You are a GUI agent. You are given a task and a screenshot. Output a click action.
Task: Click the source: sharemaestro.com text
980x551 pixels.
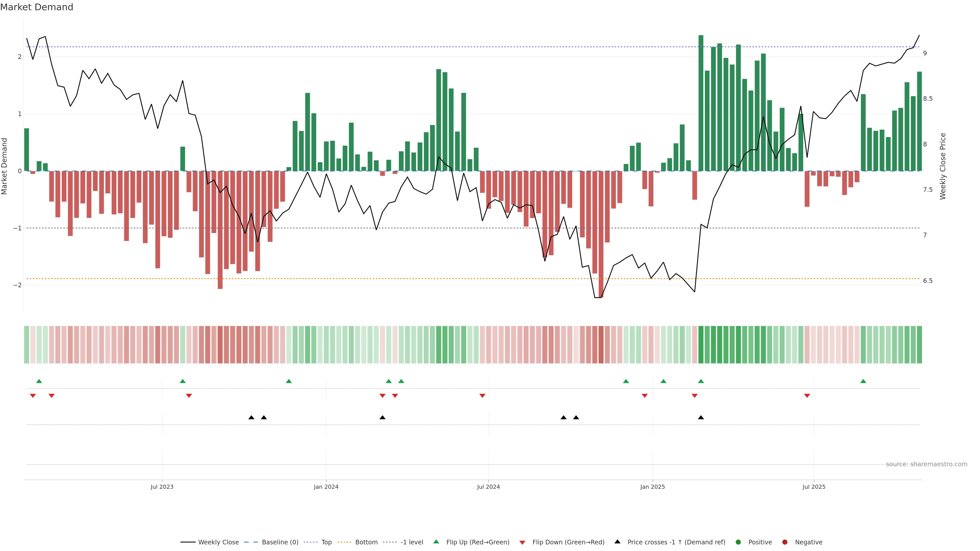point(926,464)
